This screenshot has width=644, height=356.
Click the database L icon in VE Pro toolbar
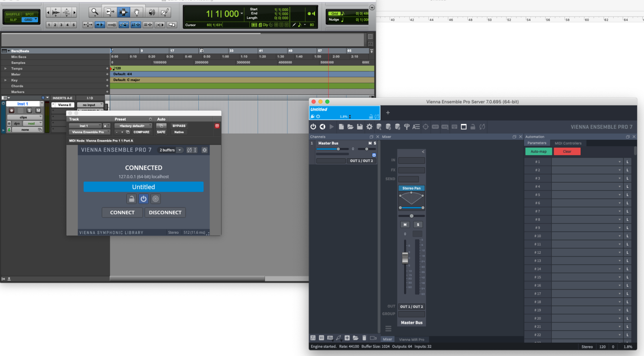[x=379, y=127]
